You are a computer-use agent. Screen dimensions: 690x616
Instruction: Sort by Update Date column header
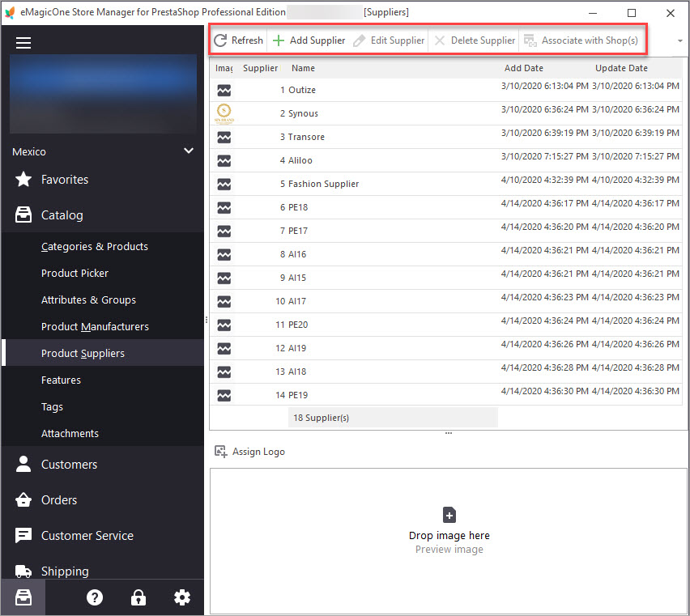pyautogui.click(x=621, y=68)
